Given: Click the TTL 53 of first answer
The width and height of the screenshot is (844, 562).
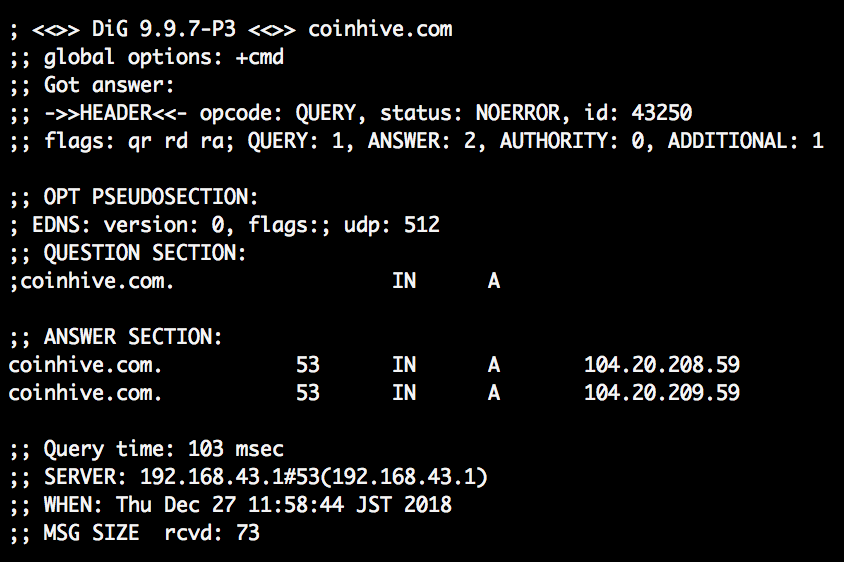Looking at the screenshot, I should 308,365.
